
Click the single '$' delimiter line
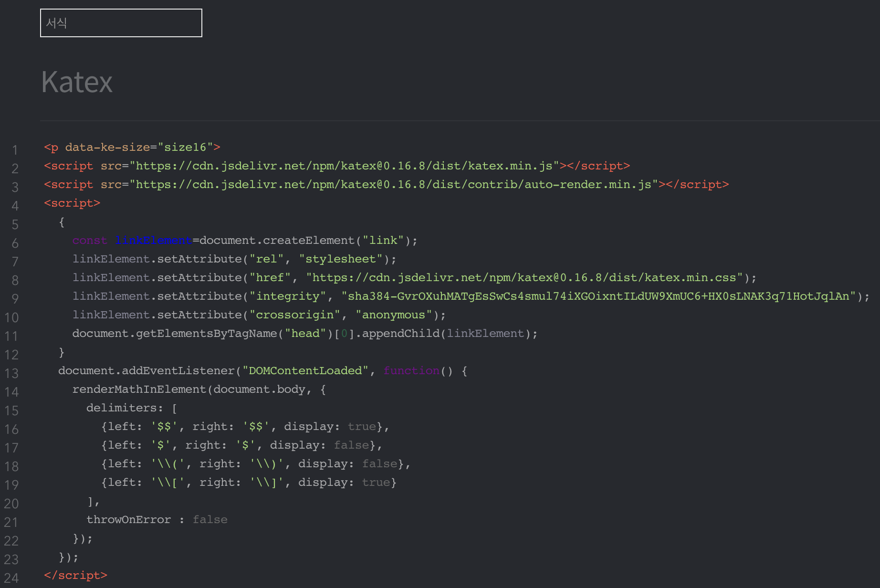click(x=241, y=445)
